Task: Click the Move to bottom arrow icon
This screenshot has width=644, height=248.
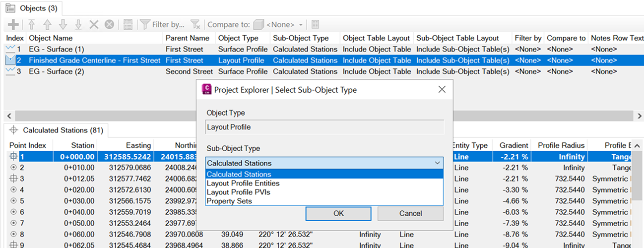Action: (78, 24)
